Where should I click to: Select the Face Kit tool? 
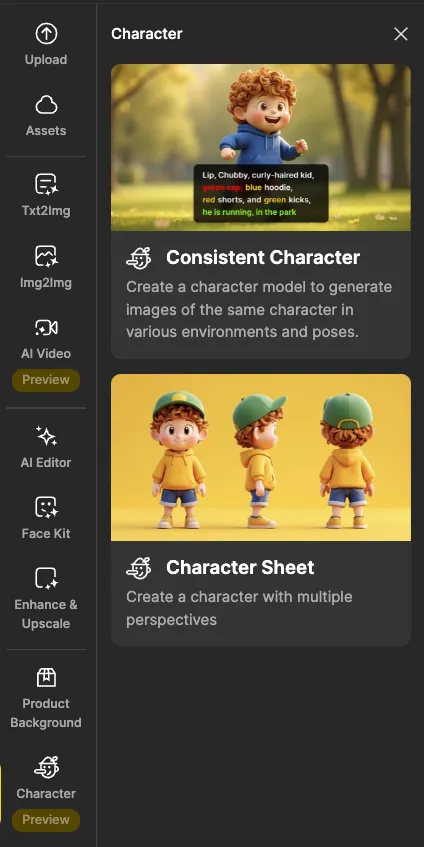[x=46, y=519]
